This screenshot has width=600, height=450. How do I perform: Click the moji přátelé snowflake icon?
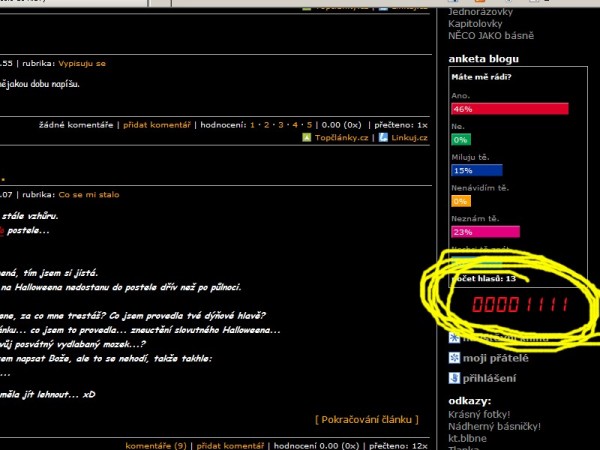tap(454, 358)
